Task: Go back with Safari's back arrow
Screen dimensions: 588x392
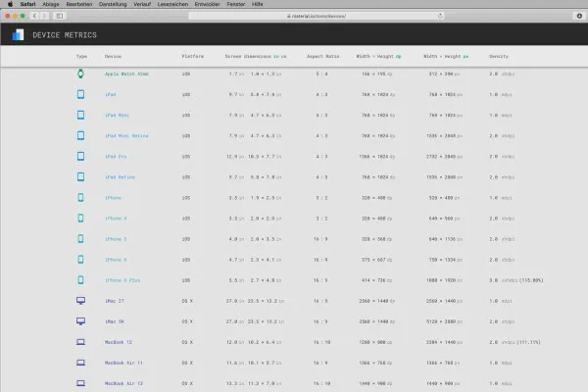Action: (34, 16)
